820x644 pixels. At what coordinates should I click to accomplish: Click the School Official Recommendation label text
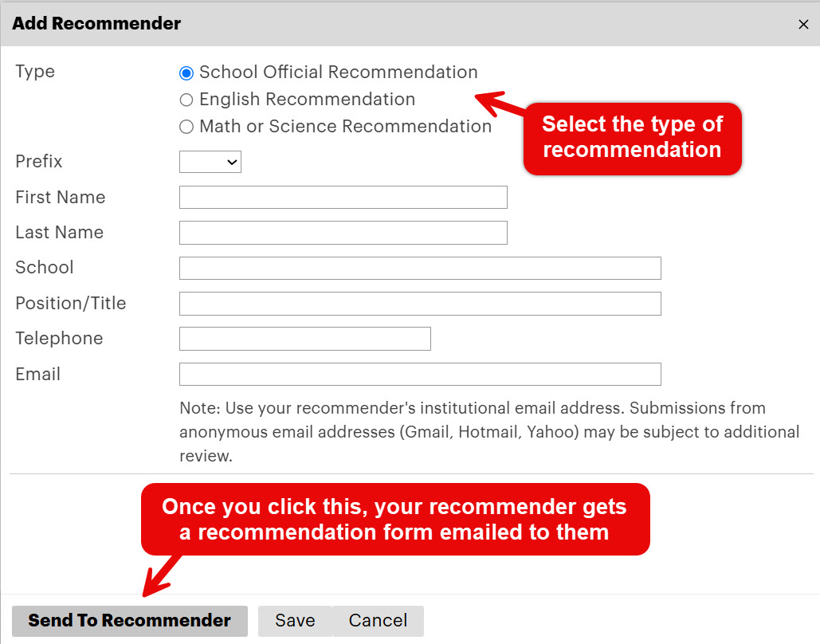338,73
